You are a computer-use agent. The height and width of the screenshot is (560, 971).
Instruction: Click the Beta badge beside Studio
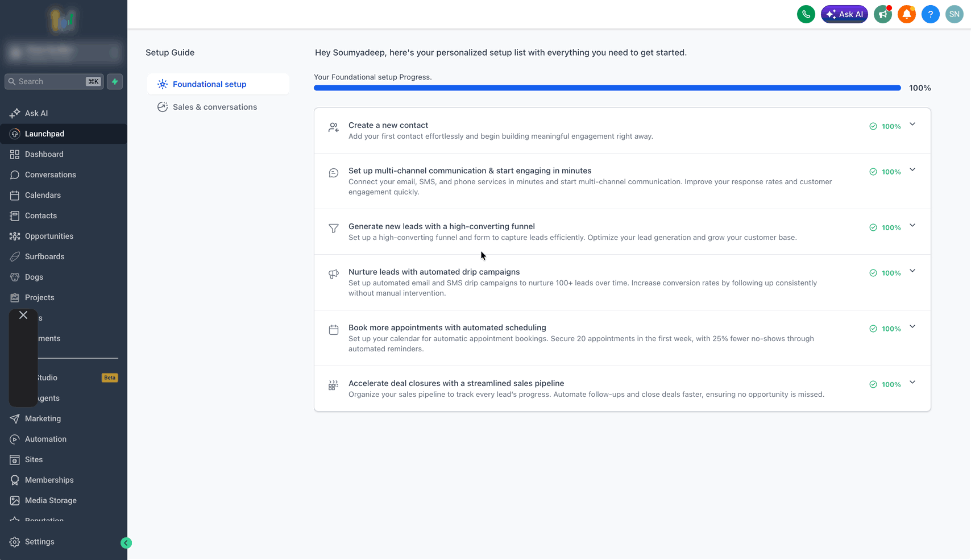[x=110, y=378]
